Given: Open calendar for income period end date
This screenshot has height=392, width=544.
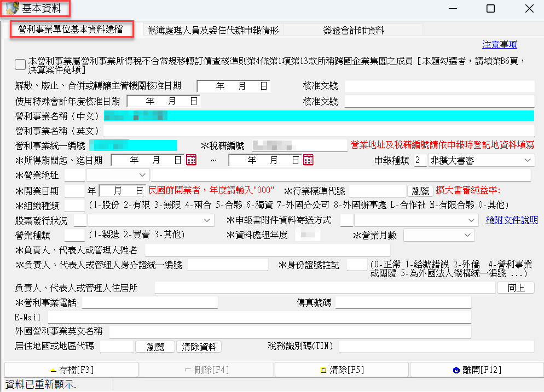Looking at the screenshot, I should click(308, 160).
